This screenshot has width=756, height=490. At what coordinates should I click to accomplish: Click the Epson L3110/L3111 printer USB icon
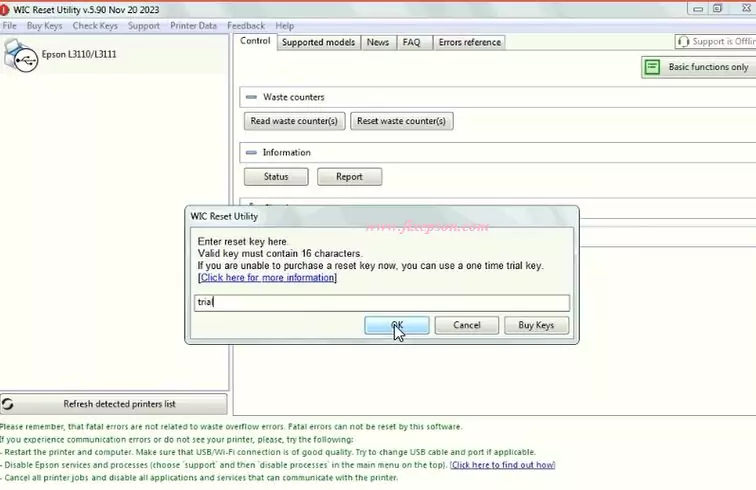(x=20, y=54)
